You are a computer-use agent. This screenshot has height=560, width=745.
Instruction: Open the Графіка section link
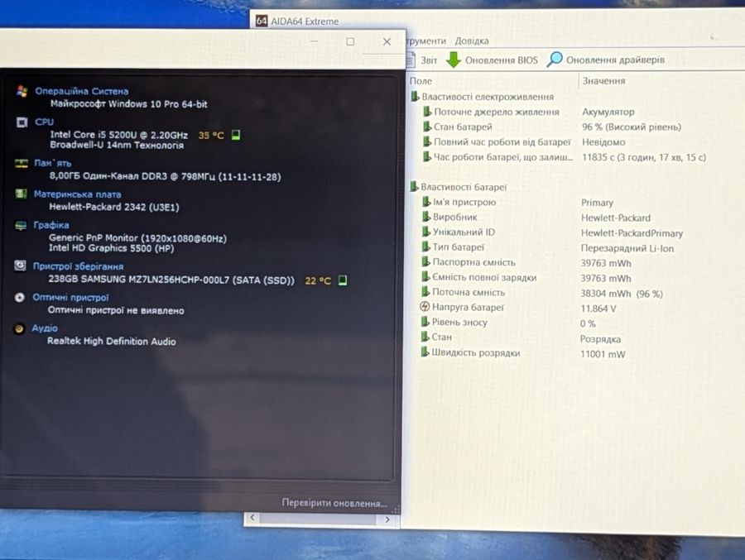[51, 225]
